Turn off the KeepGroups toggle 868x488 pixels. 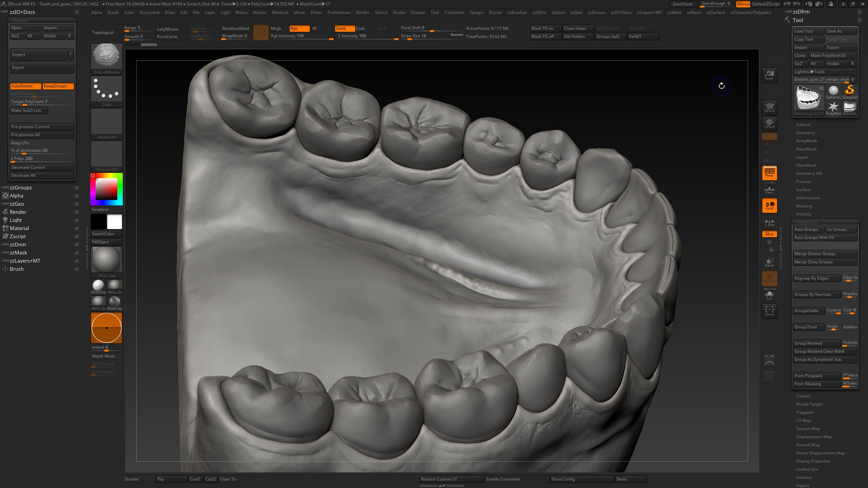coord(58,86)
